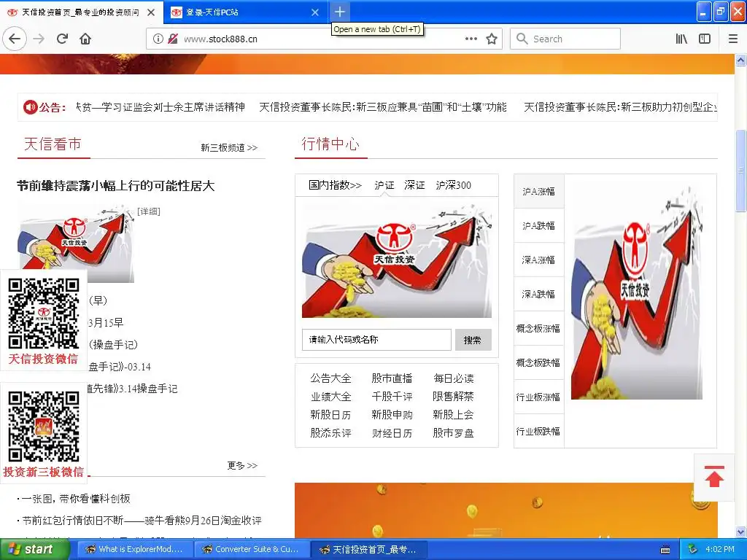Select the 深证 index tab
Image resolution: width=747 pixels, height=560 pixels.
(x=414, y=185)
